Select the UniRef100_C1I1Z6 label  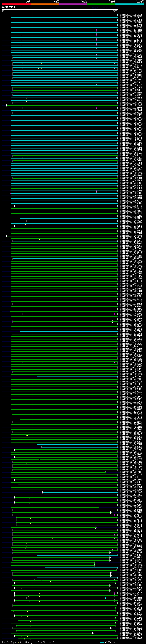tap(131, 263)
